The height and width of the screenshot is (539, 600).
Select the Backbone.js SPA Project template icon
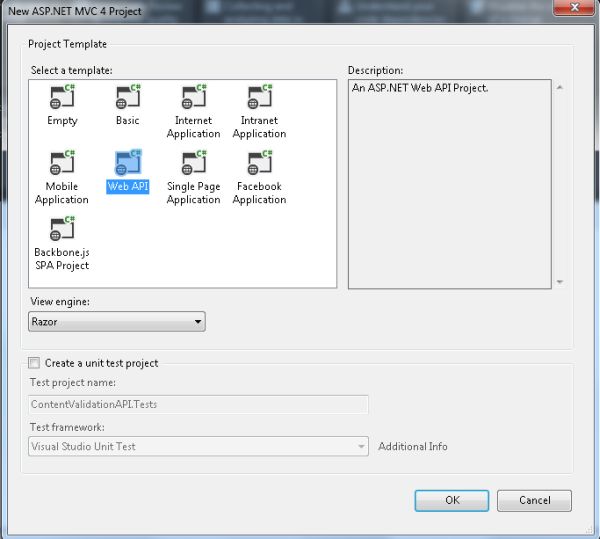[62, 228]
